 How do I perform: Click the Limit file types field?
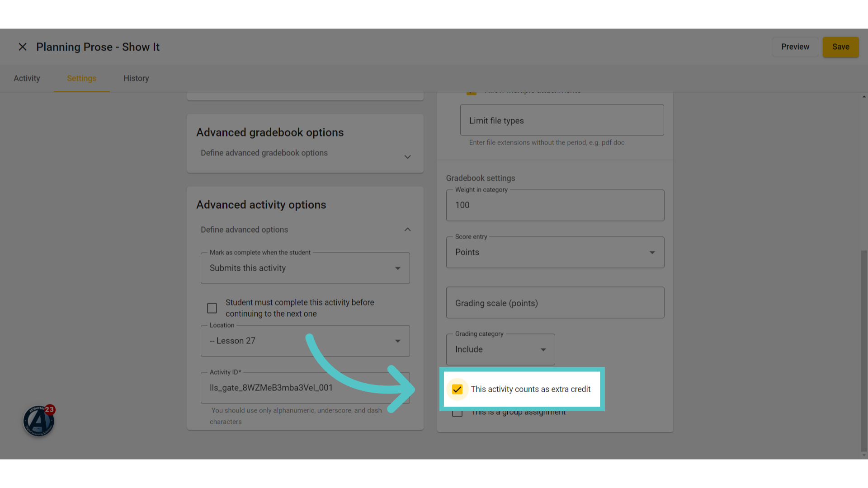(562, 120)
